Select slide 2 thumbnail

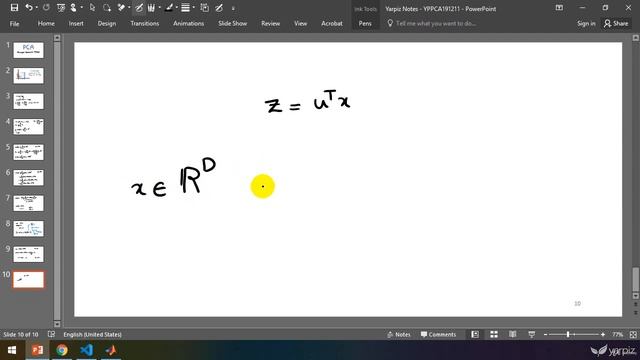pos(28,76)
